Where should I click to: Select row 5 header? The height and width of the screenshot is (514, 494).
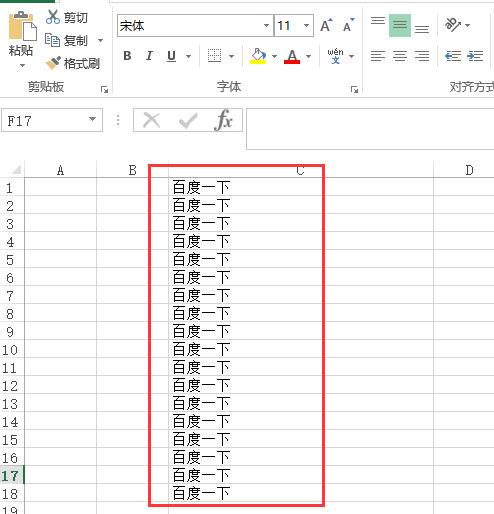pyautogui.click(x=12, y=259)
